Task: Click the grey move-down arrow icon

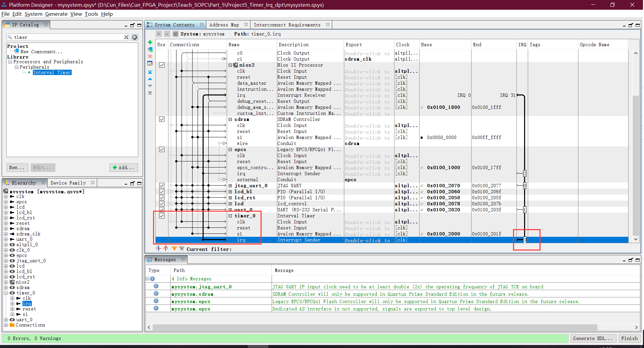Action: 150,86
